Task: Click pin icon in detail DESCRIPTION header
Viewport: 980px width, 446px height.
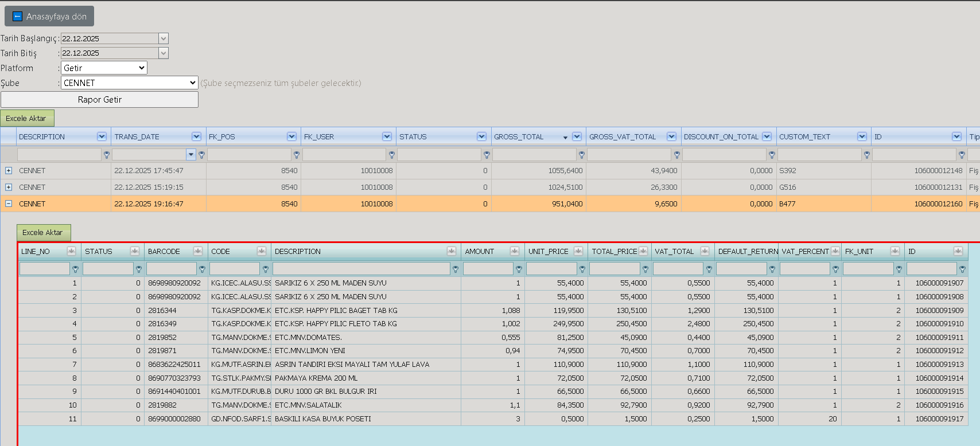Action: (452, 251)
